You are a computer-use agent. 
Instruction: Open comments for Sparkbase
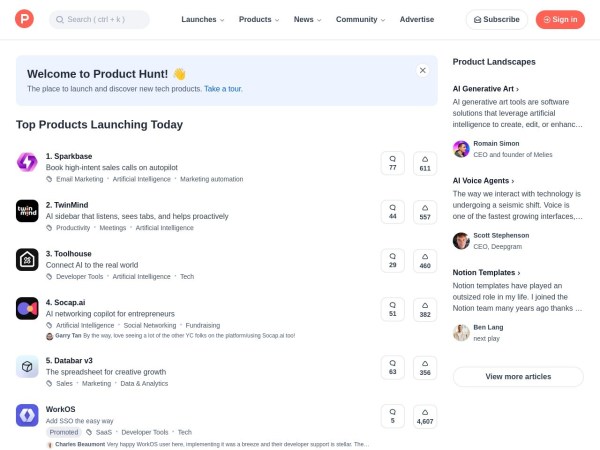(392, 163)
